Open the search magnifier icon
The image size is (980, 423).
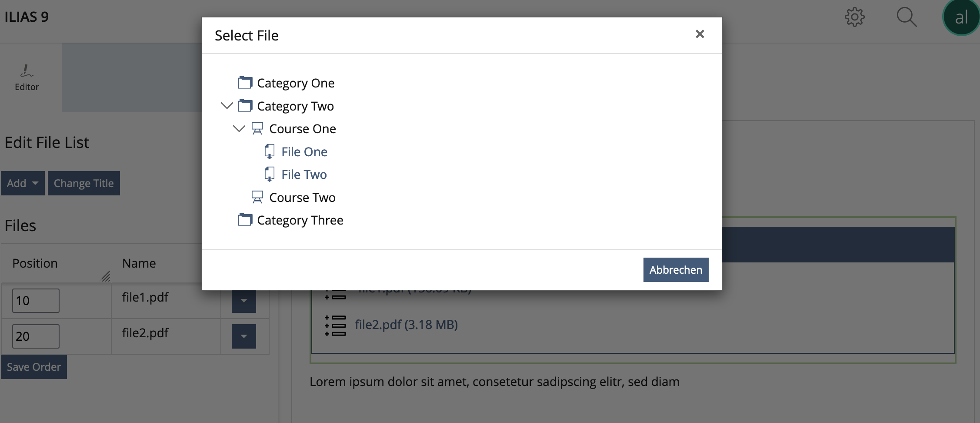[x=907, y=17]
